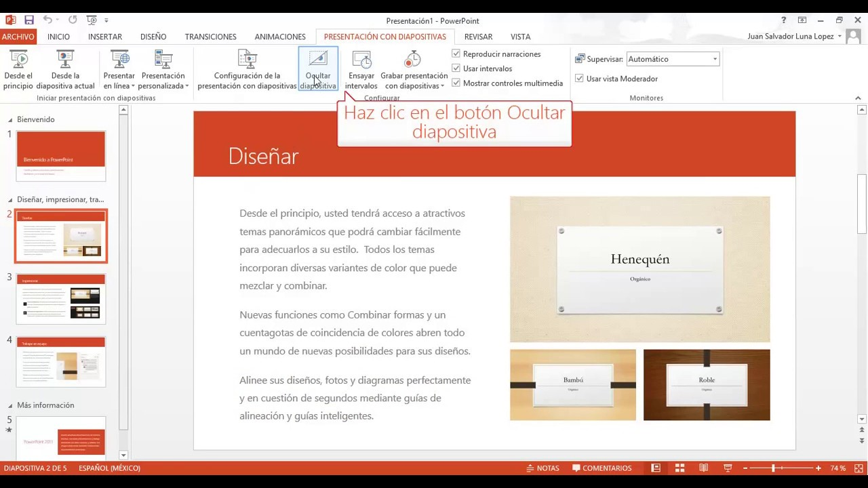The image size is (868, 488).
Task: Collapse the ribbon arrow
Action: tap(858, 98)
